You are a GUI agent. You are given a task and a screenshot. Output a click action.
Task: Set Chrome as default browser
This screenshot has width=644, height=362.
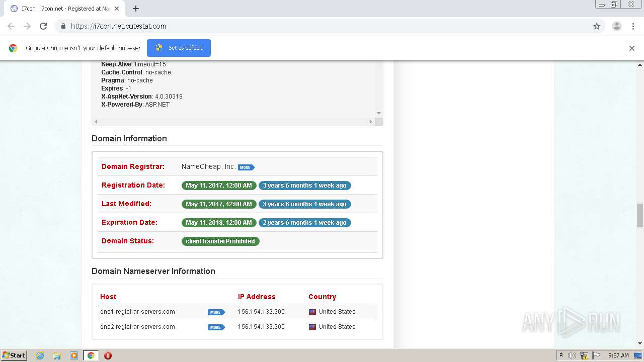tap(179, 48)
